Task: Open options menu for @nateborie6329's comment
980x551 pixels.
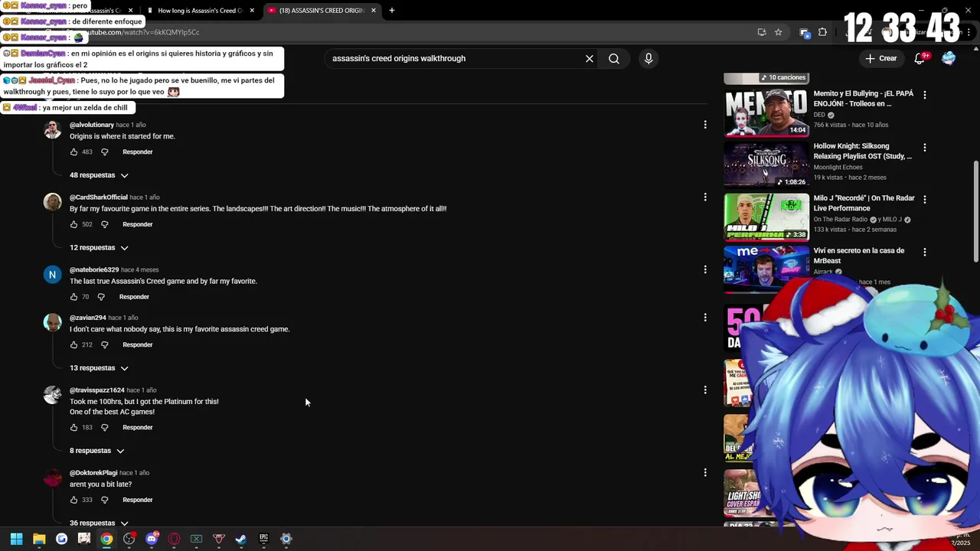Action: (x=705, y=269)
